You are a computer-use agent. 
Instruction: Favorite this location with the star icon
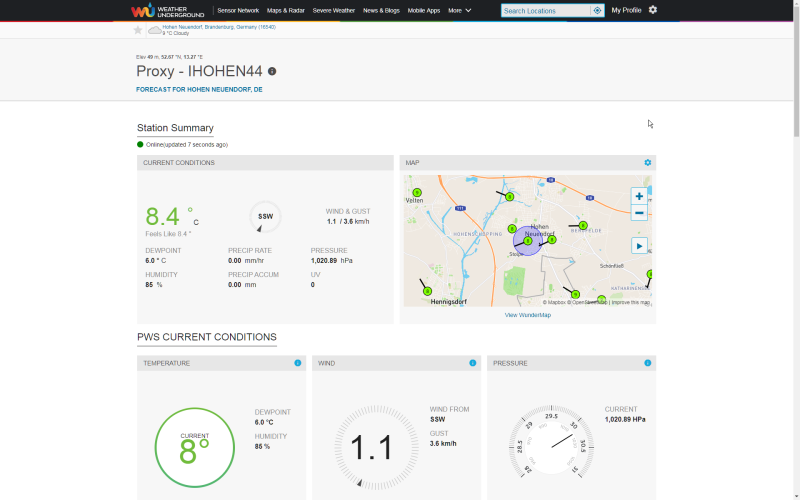138,30
